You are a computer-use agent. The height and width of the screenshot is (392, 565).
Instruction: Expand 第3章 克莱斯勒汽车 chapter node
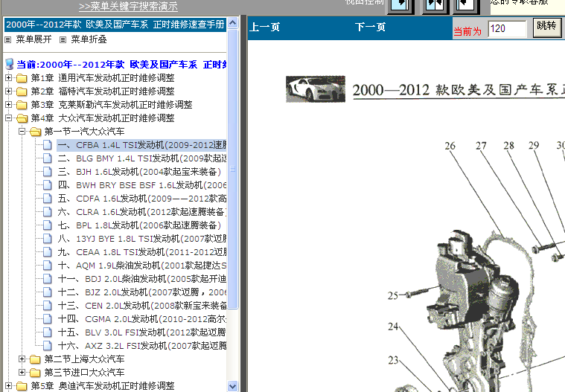[8, 104]
